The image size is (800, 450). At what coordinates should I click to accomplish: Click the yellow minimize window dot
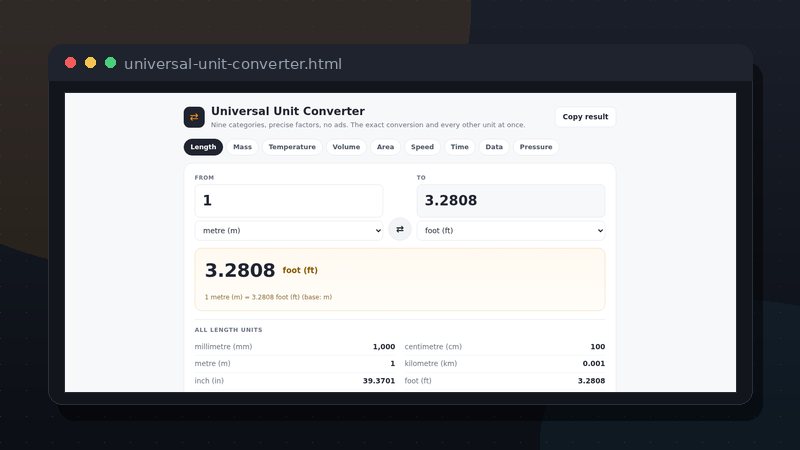[90, 63]
